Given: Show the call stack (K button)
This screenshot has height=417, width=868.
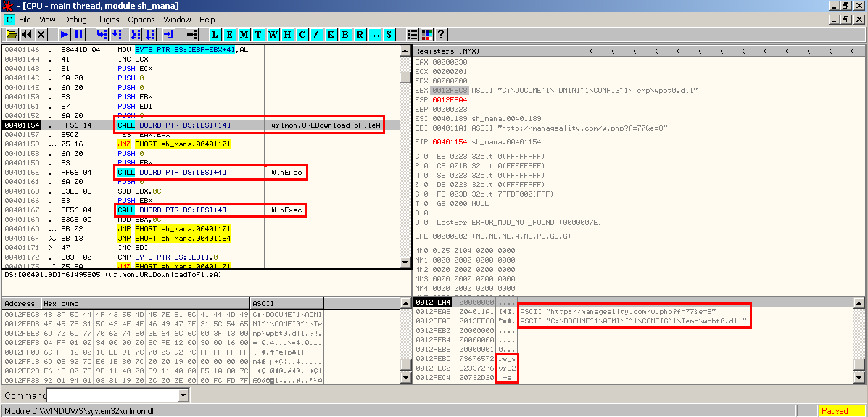Looking at the screenshot, I should pos(331,34).
